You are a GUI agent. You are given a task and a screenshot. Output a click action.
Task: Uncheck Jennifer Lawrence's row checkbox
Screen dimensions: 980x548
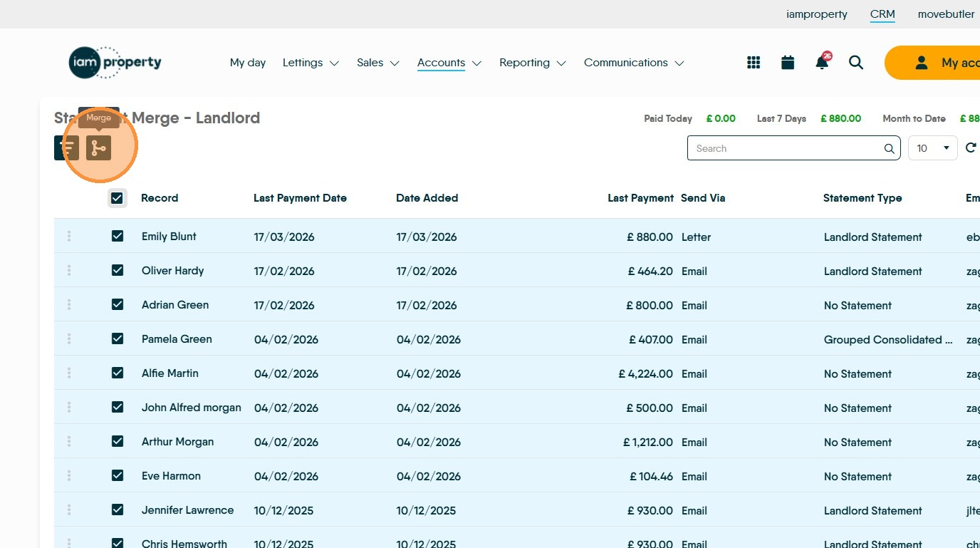tap(118, 510)
